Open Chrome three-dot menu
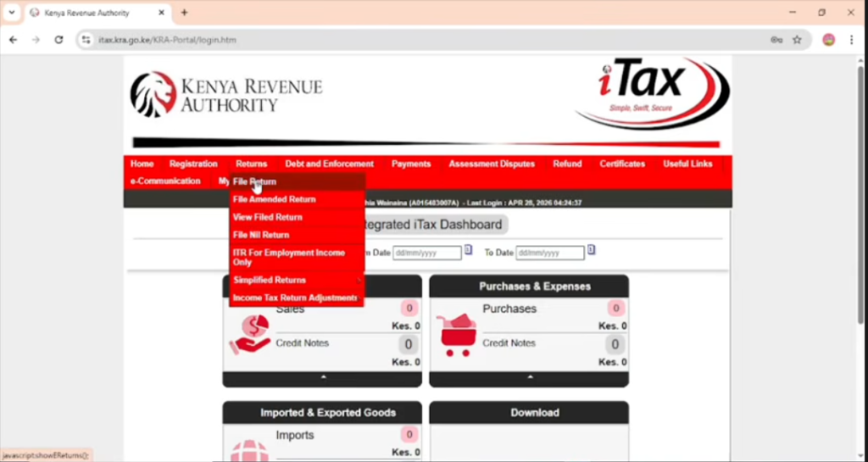Screen dimensions: 868x462 click(x=851, y=40)
